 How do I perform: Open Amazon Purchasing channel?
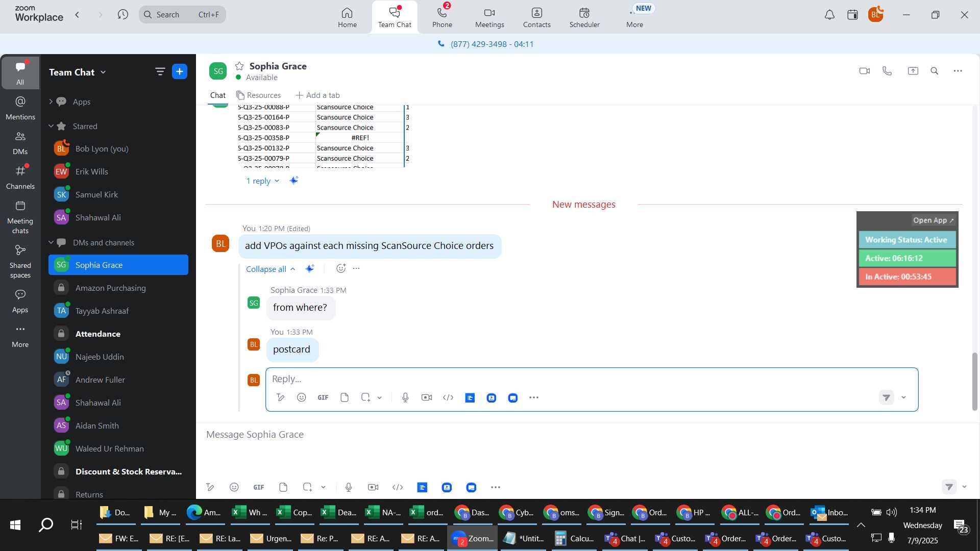click(x=118, y=288)
